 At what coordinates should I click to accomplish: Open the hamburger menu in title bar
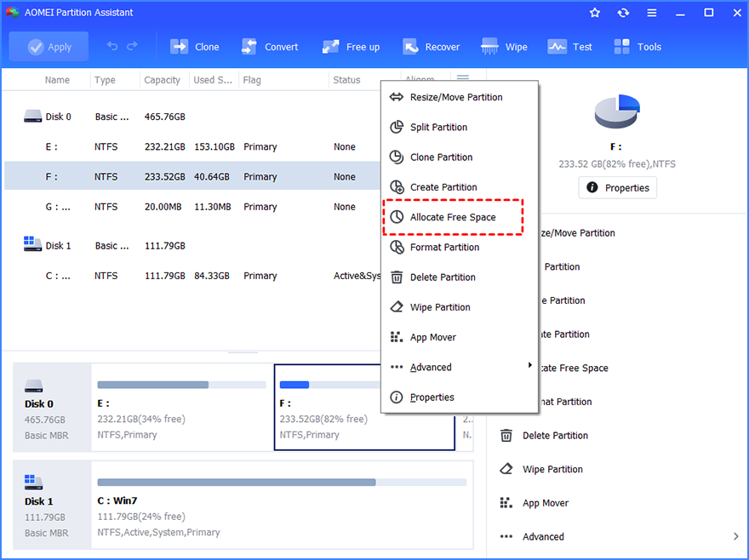pos(651,13)
